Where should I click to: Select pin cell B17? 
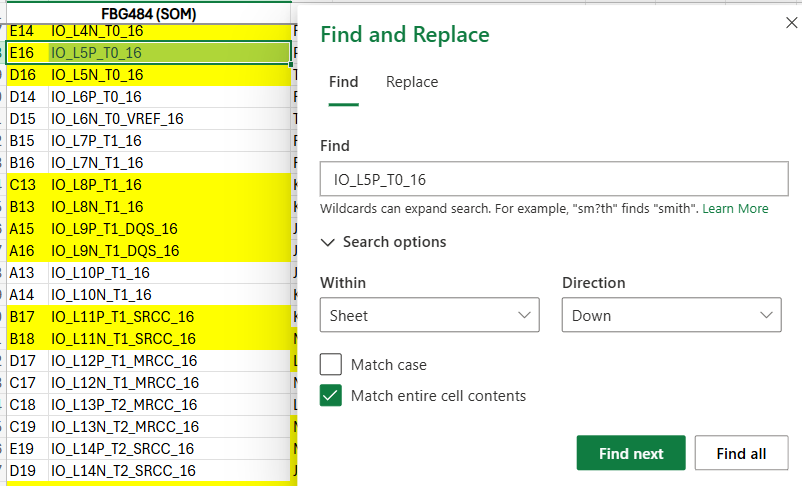click(27, 317)
